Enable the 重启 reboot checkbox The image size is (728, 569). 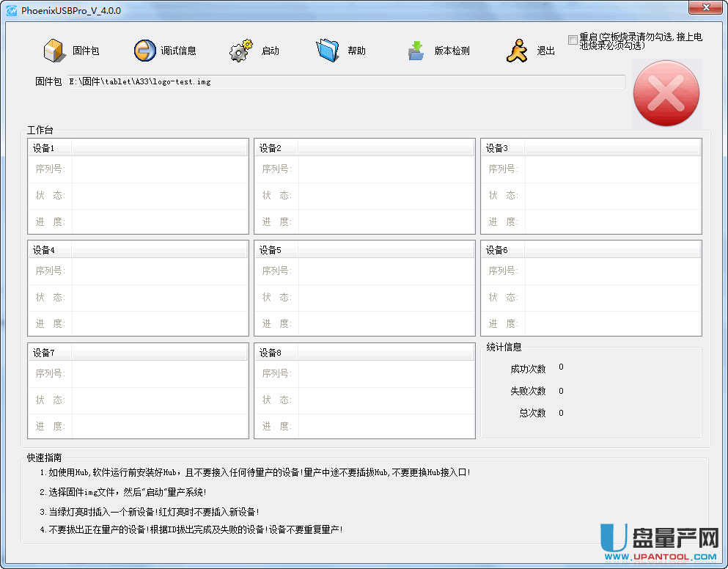pyautogui.click(x=573, y=40)
